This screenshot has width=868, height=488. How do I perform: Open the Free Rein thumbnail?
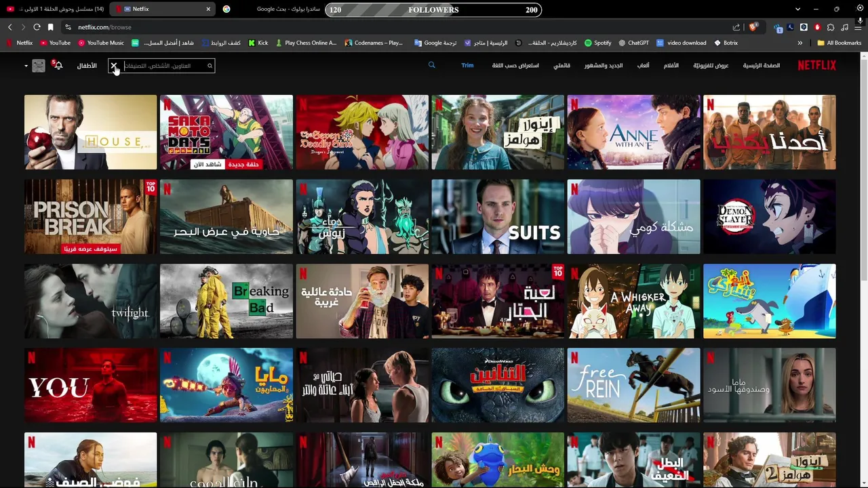pos(633,385)
